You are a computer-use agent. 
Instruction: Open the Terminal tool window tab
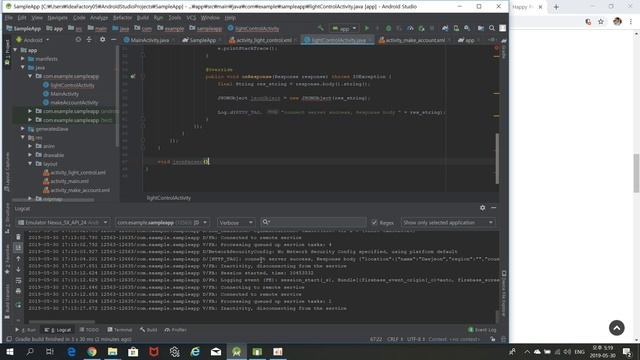[x=120, y=330]
